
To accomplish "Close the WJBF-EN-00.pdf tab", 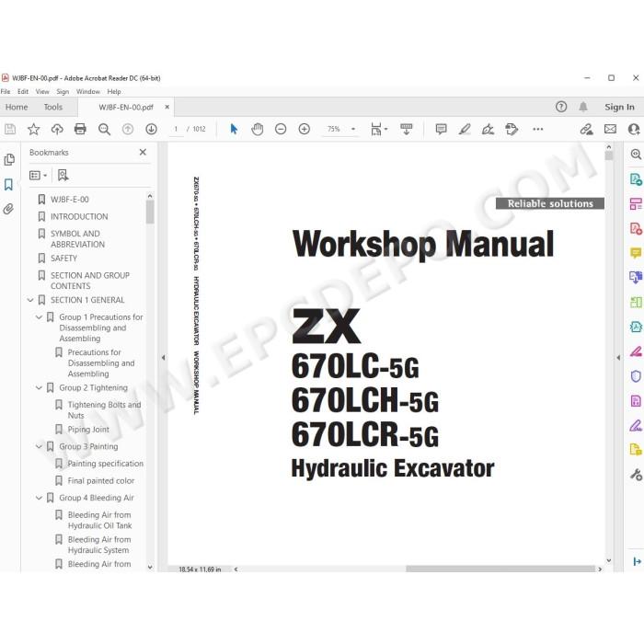I will pyautogui.click(x=167, y=108).
